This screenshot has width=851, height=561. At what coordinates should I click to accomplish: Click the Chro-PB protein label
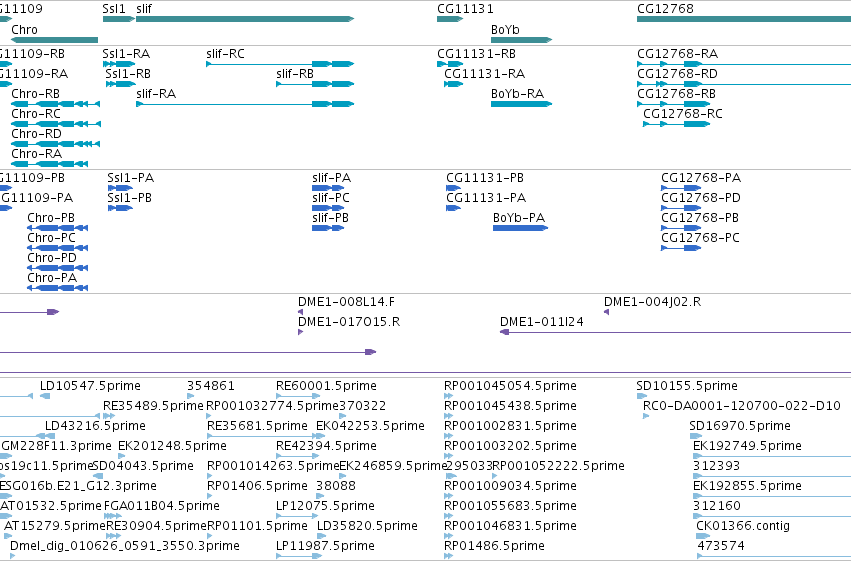51,218
